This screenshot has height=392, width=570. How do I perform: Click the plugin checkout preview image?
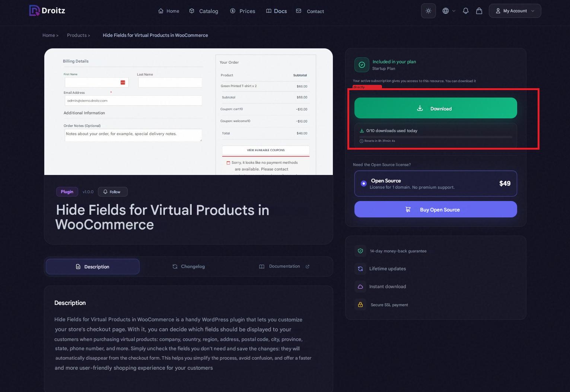(x=188, y=112)
